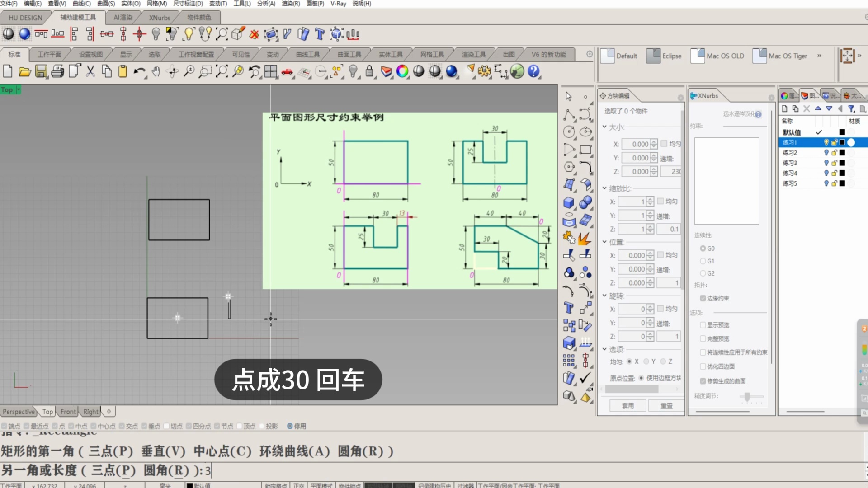Switch to the 曲面工具 toolbar tab

point(349,54)
